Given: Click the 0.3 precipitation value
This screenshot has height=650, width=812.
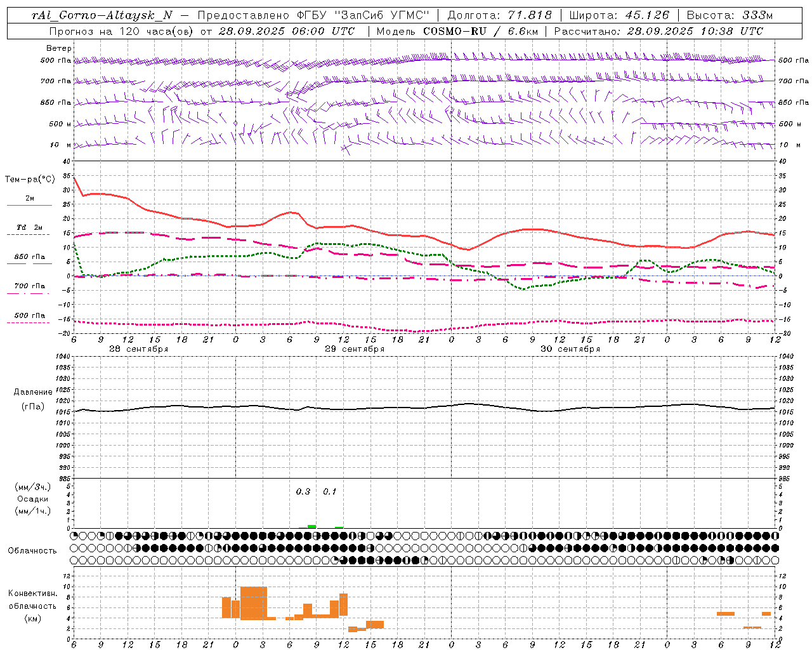Looking at the screenshot, I should pyautogui.click(x=303, y=491).
